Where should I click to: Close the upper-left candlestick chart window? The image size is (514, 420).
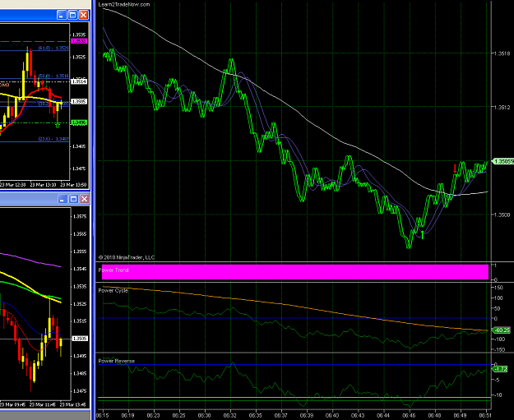84,15
